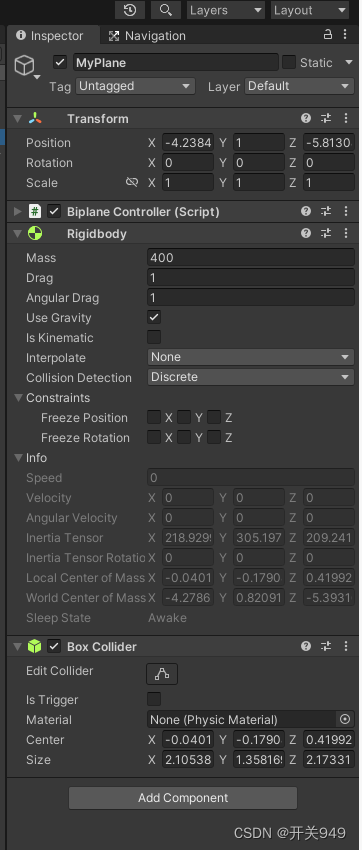Image resolution: width=362 pixels, height=850 pixels.
Task: Click the Edit Collider button icon
Action: [x=162, y=674]
